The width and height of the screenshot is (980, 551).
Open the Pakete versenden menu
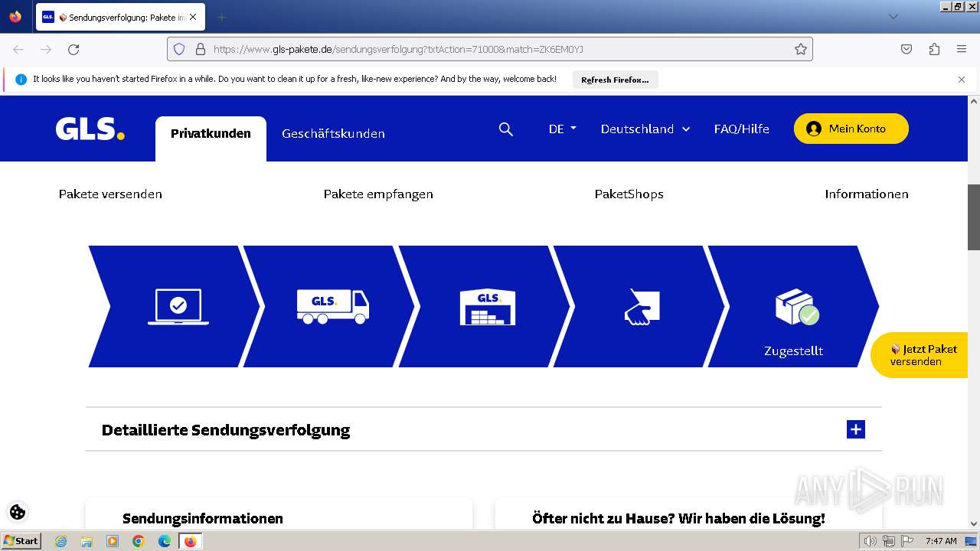(110, 194)
